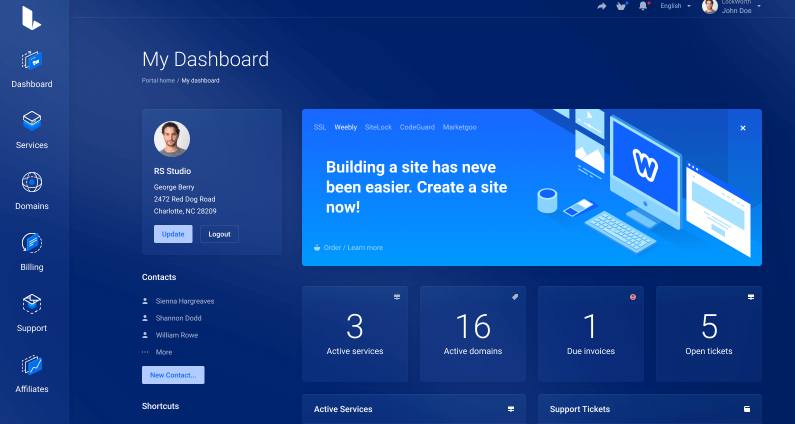
Task: Close the Weebly promo banner
Action: pos(743,128)
